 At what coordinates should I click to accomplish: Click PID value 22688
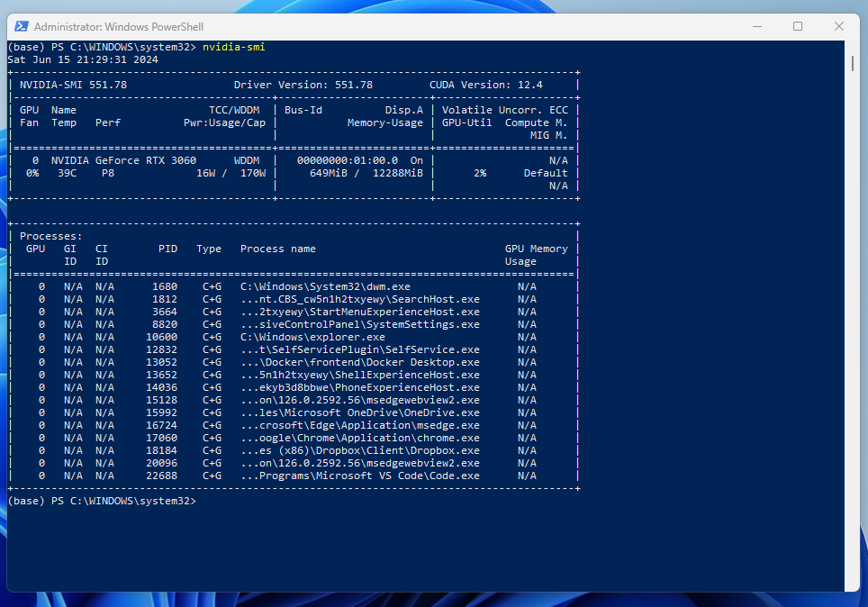pos(162,476)
